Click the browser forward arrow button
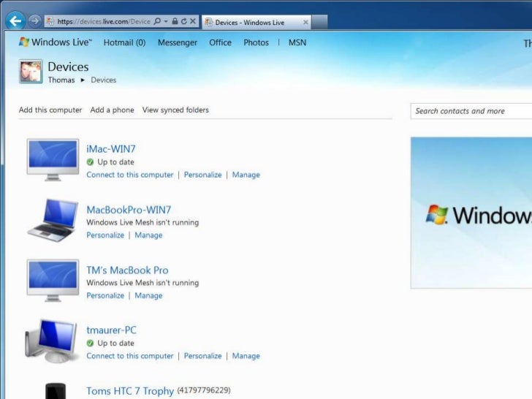Viewport: 532px width, 399px height. pyautogui.click(x=34, y=21)
